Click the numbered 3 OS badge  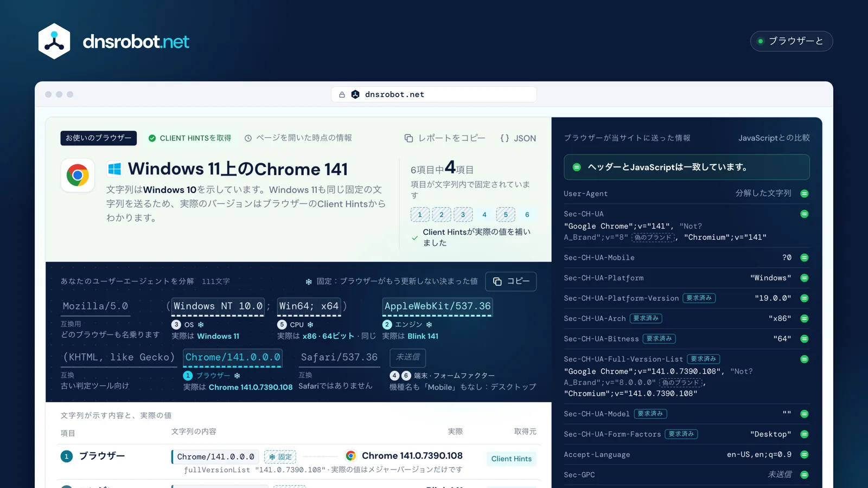point(176,325)
